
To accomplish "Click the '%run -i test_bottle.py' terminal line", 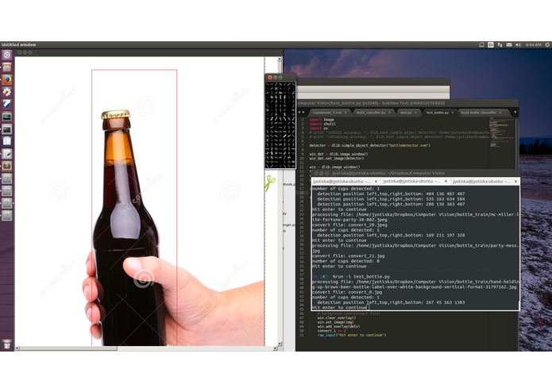I will (361, 277).
